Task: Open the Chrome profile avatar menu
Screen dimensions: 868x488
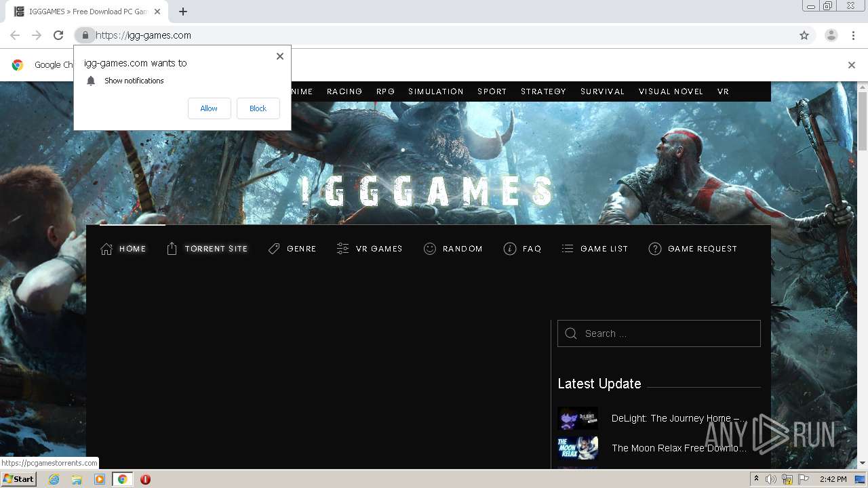Action: [831, 35]
